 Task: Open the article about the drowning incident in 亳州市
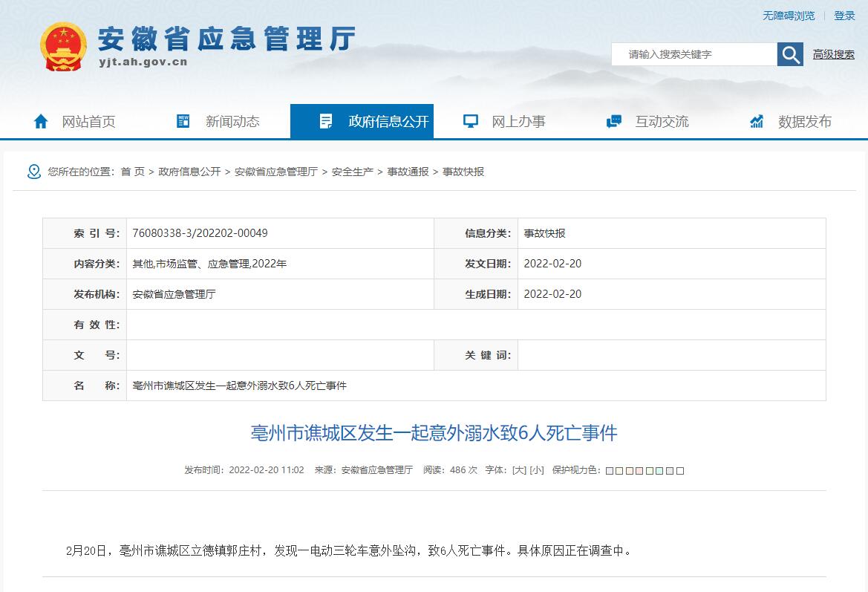click(x=434, y=435)
